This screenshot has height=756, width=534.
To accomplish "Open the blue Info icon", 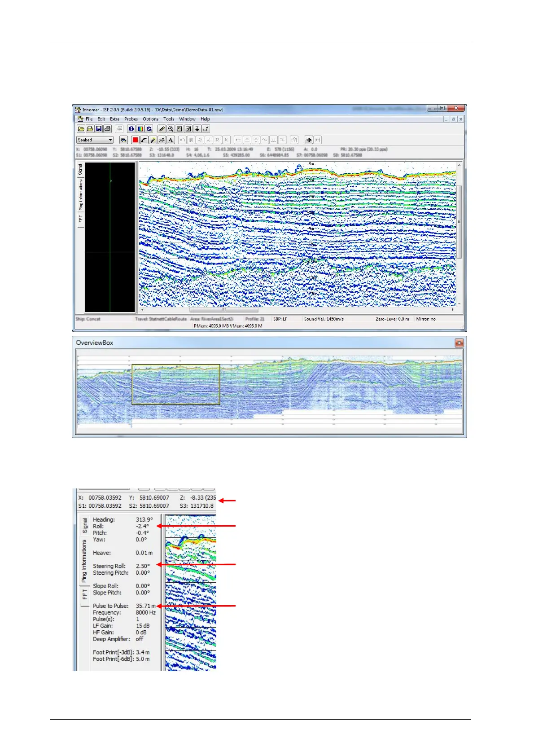I will (131, 129).
